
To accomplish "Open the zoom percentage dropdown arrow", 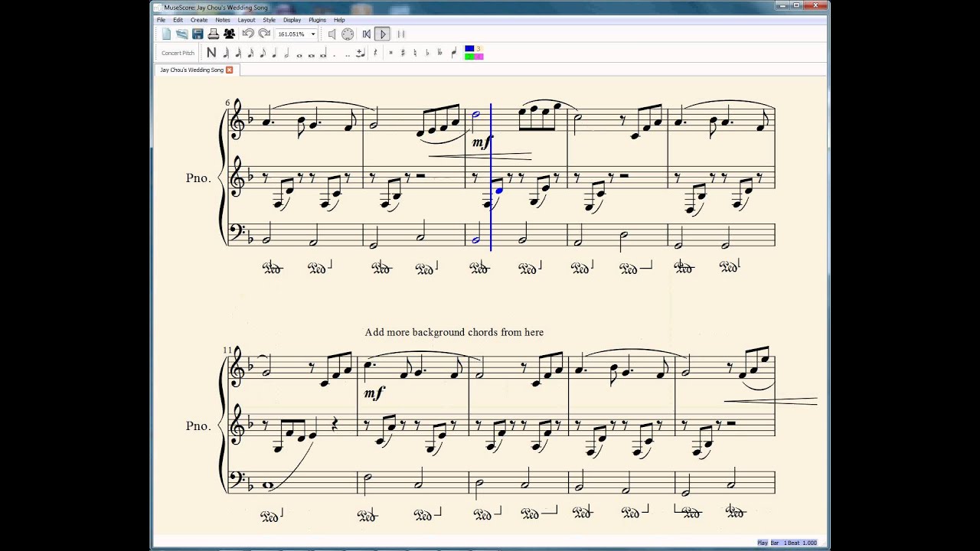I will [x=312, y=34].
